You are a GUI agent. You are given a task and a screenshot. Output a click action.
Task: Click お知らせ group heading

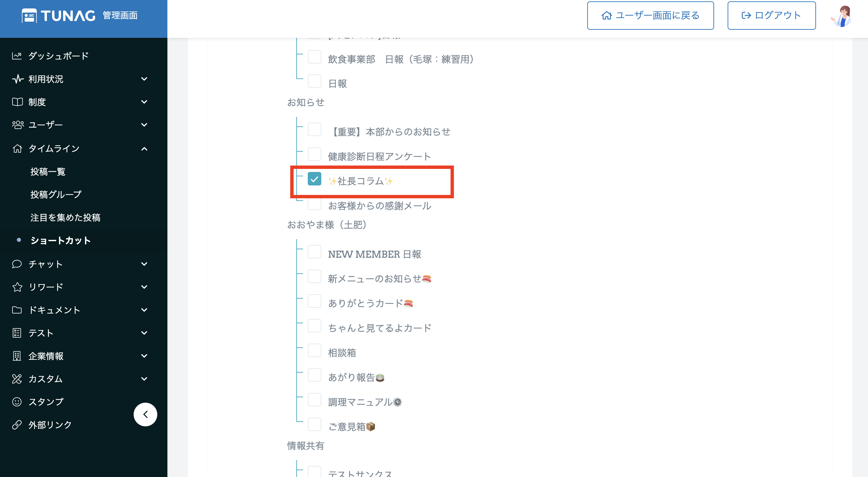coord(306,102)
